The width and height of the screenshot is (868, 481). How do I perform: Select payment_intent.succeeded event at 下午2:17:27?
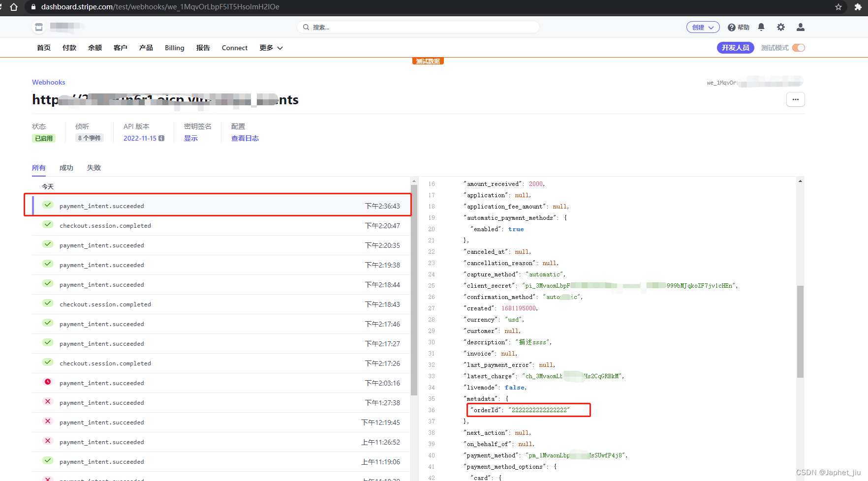point(221,344)
